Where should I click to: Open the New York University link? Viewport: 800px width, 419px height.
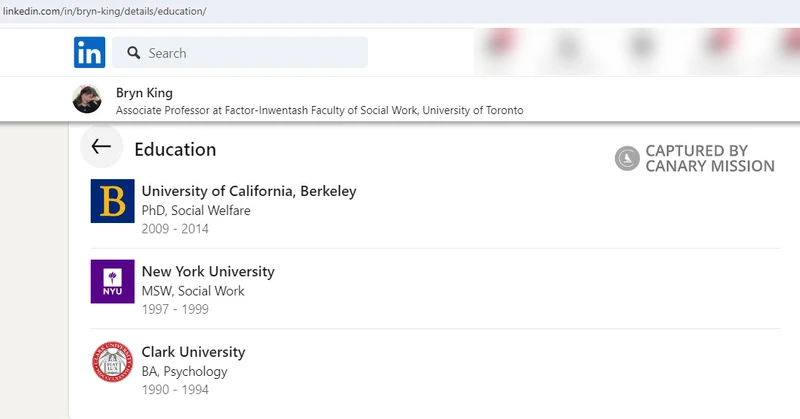click(x=208, y=271)
